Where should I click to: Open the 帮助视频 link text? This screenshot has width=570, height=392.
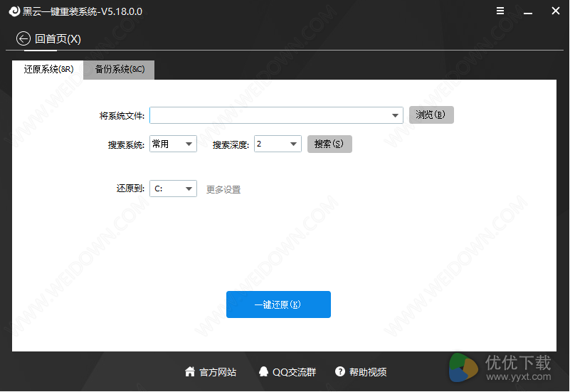(x=368, y=372)
